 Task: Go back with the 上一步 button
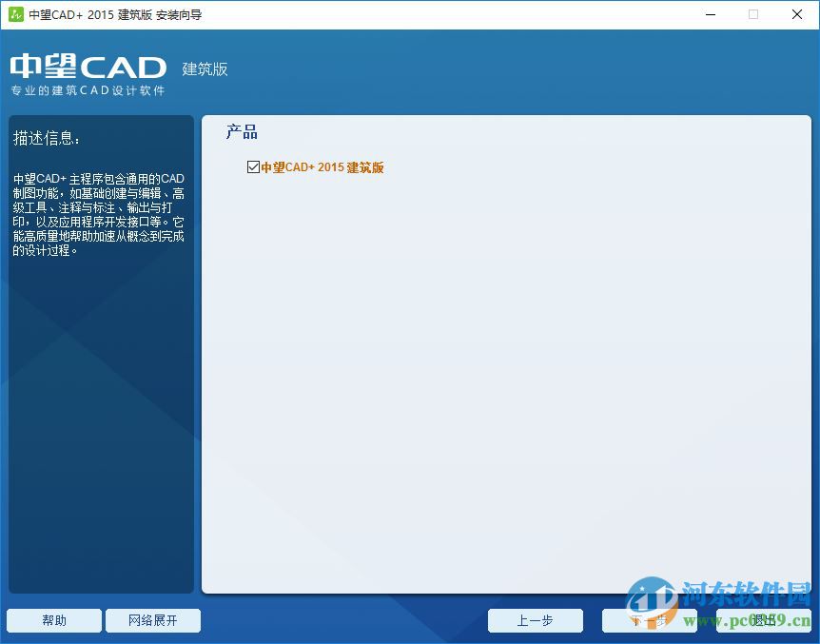point(536,620)
